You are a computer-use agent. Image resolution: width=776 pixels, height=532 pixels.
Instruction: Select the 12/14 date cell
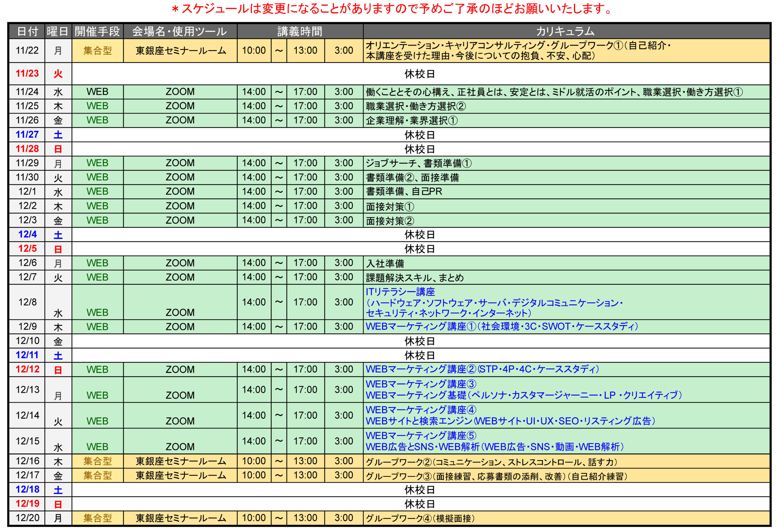tap(27, 416)
